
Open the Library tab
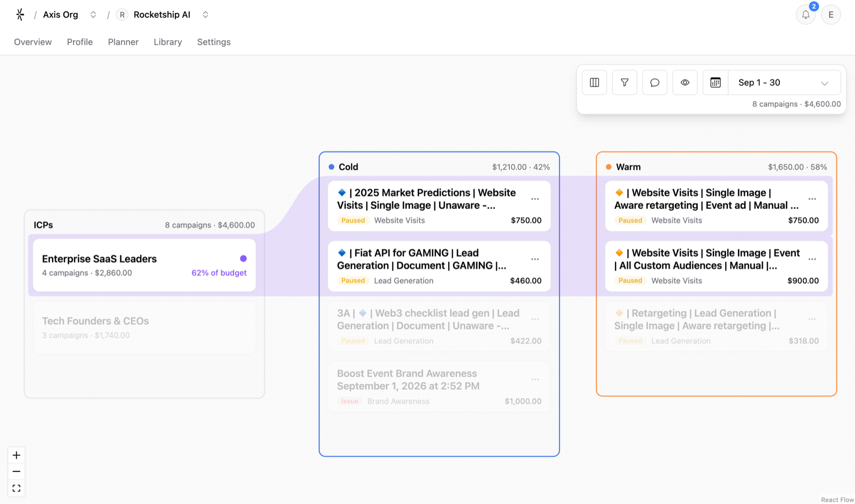[168, 42]
